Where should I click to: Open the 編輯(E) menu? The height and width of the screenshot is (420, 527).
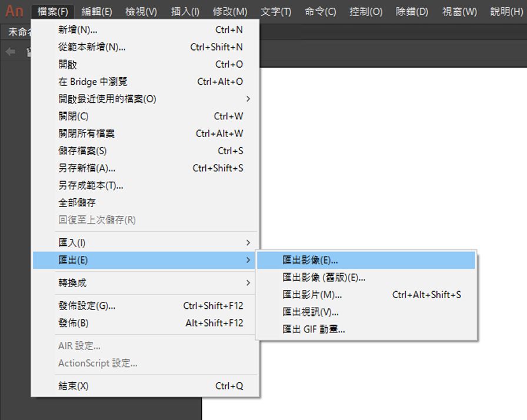96,11
